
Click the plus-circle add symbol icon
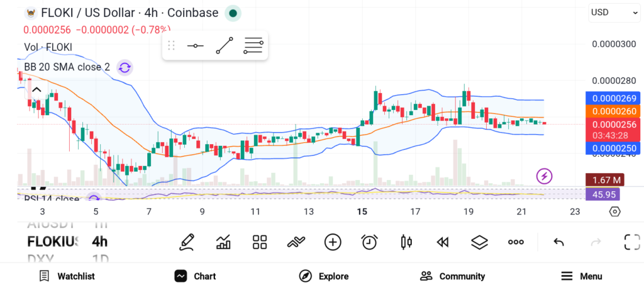333,242
